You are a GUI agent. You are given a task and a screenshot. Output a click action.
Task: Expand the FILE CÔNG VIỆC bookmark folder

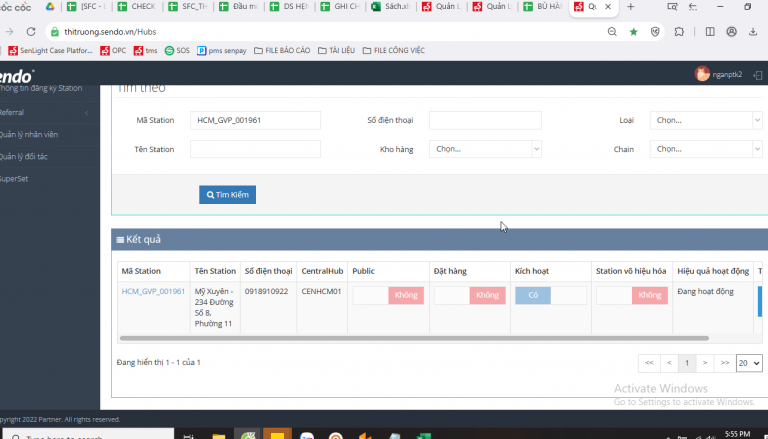pos(394,50)
